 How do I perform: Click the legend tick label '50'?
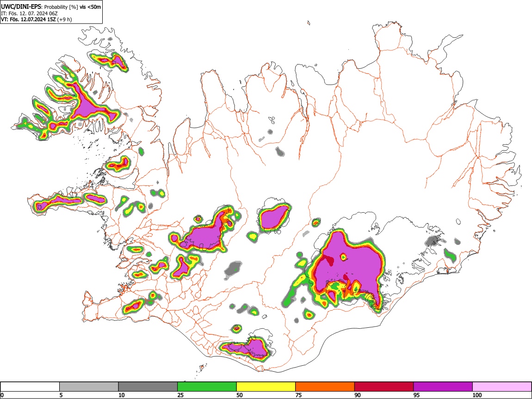240,395
